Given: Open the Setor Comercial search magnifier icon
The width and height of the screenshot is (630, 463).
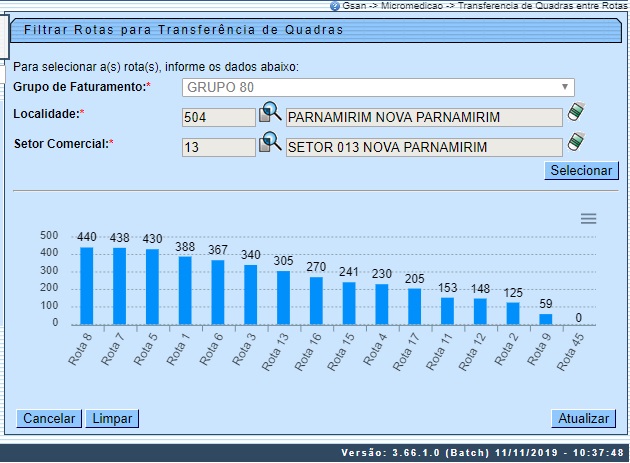Looking at the screenshot, I should pyautogui.click(x=270, y=142).
